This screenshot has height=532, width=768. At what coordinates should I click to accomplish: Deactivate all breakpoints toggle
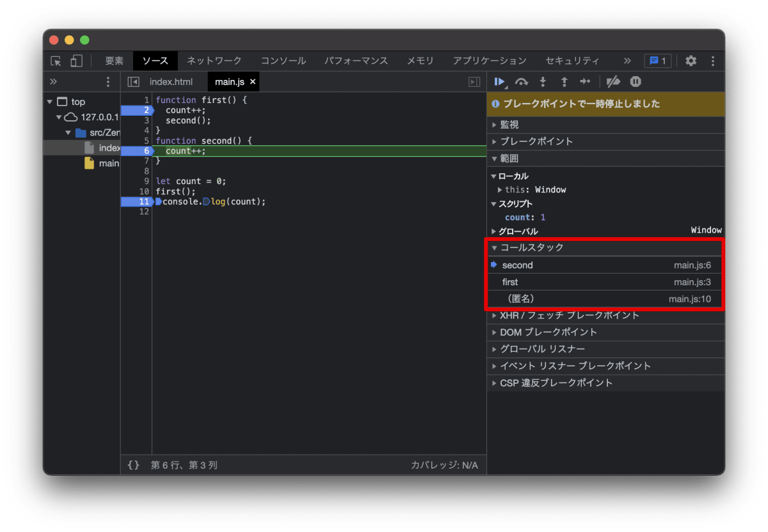[613, 81]
